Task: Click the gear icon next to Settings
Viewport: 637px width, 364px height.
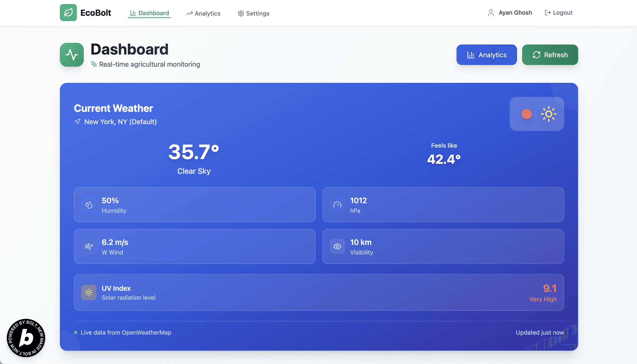Action: (x=240, y=13)
